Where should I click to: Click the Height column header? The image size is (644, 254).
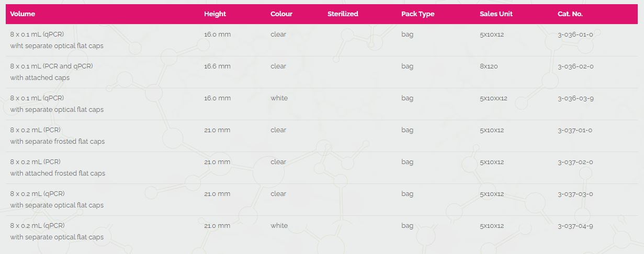[x=215, y=14]
